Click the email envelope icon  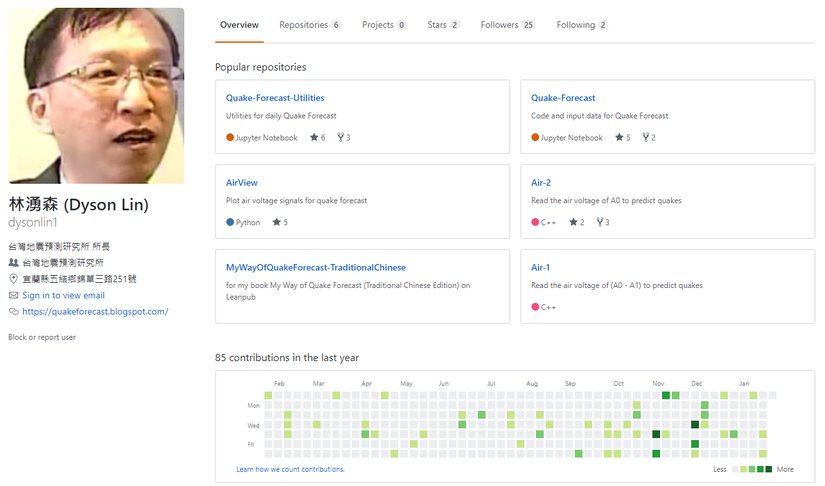[x=14, y=295]
